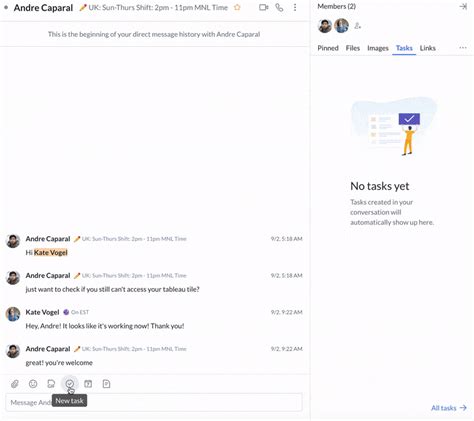Create a new note with the document icon

click(x=106, y=384)
